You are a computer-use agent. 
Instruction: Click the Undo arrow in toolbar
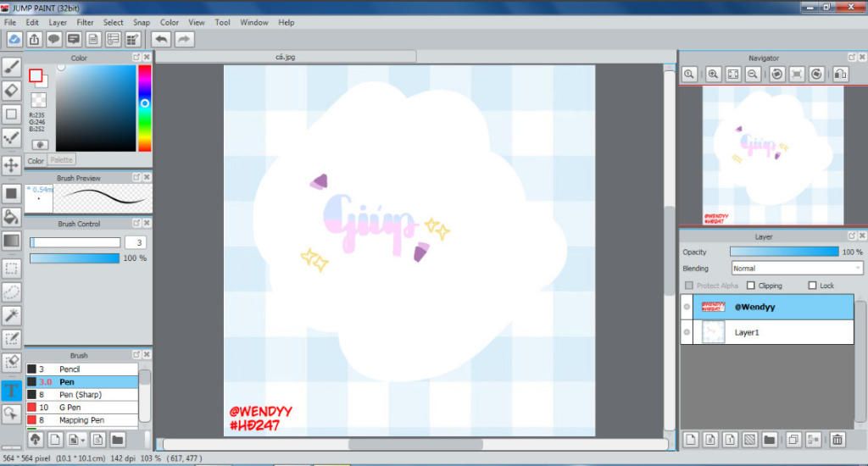click(x=161, y=39)
